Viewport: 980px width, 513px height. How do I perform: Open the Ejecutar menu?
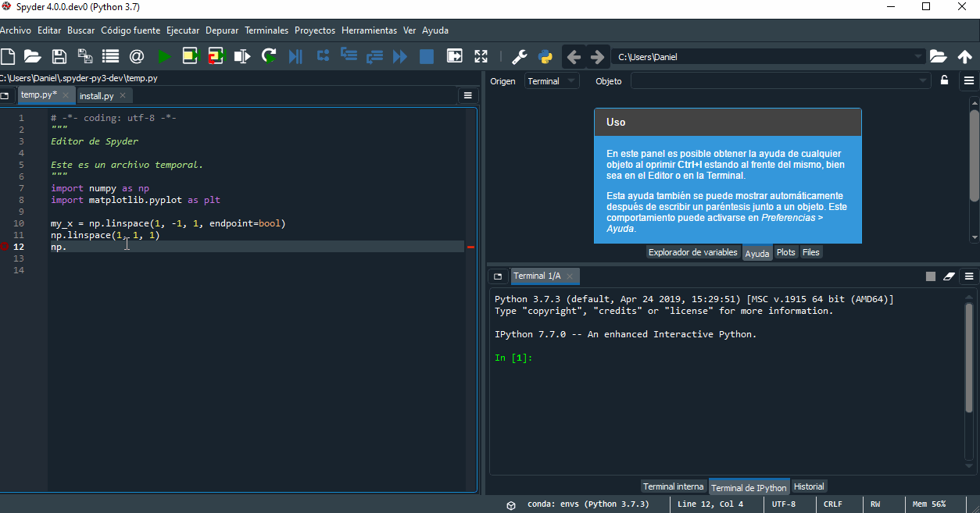click(183, 30)
